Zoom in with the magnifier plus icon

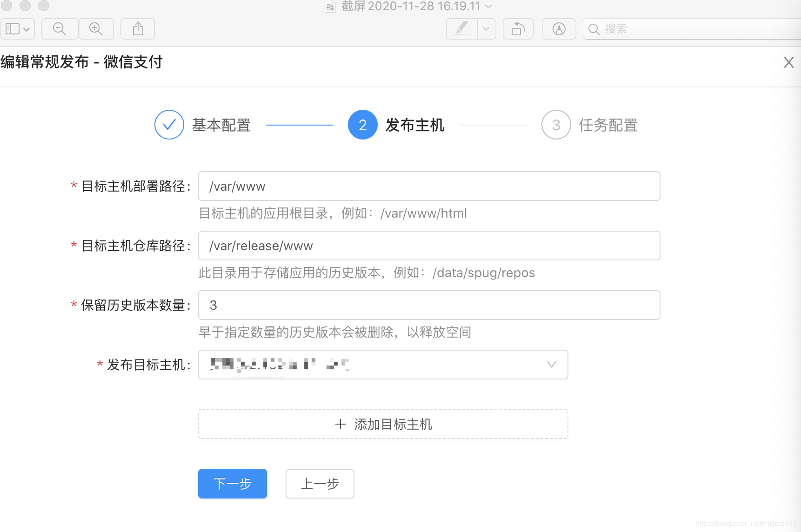pyautogui.click(x=96, y=29)
